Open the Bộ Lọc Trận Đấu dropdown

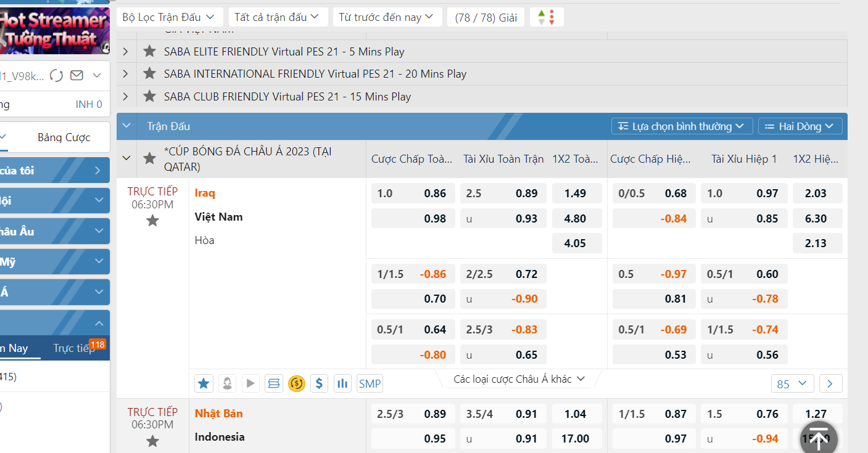[x=169, y=17]
